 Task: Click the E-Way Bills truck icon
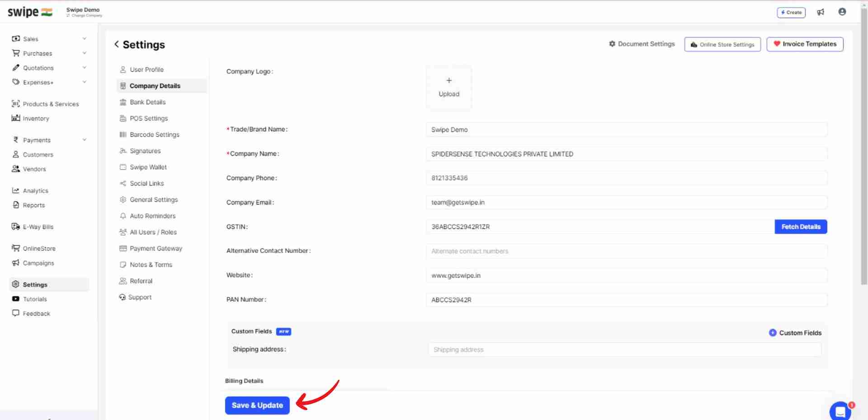(16, 227)
